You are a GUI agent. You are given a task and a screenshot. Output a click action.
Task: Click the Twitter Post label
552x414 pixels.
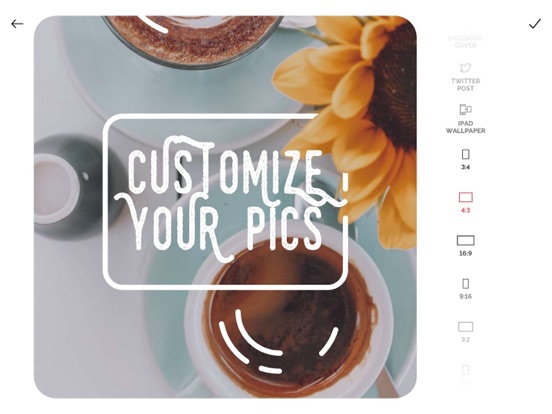tap(465, 85)
